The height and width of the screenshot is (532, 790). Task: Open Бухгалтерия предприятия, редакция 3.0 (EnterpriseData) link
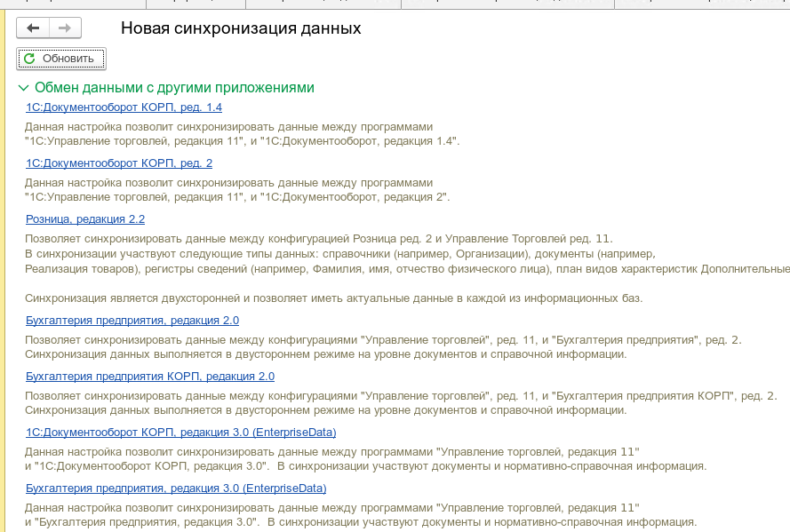(176, 488)
